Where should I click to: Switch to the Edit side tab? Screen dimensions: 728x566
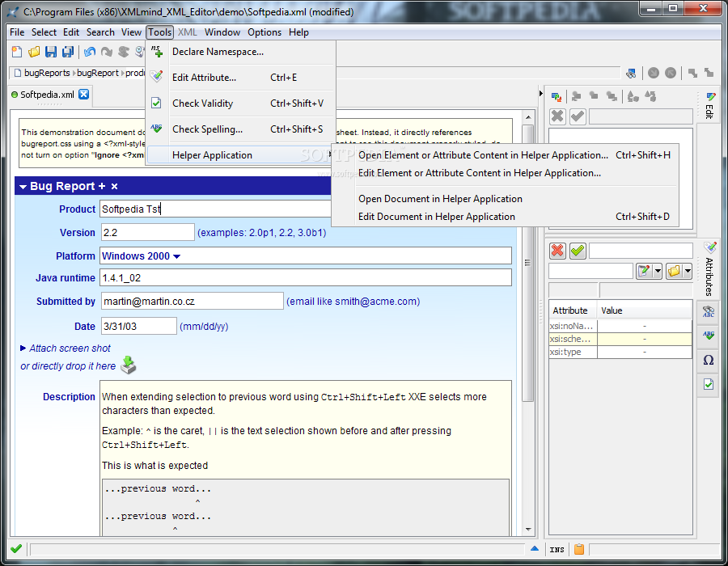point(709,107)
